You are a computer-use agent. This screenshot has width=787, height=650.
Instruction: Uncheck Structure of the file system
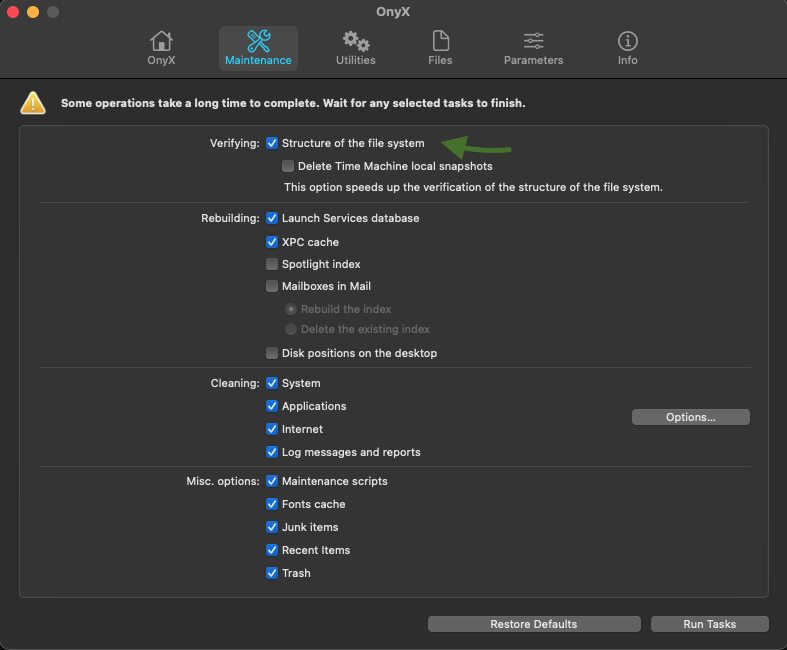272,143
